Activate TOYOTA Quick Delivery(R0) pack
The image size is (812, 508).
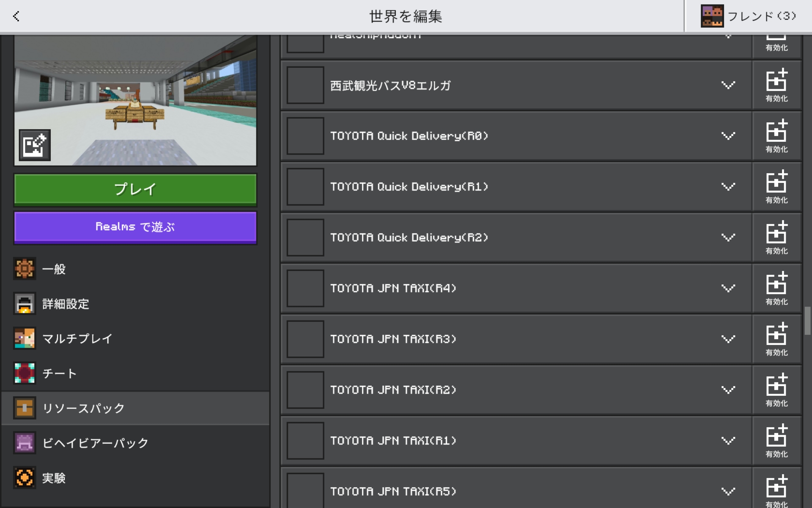click(776, 136)
